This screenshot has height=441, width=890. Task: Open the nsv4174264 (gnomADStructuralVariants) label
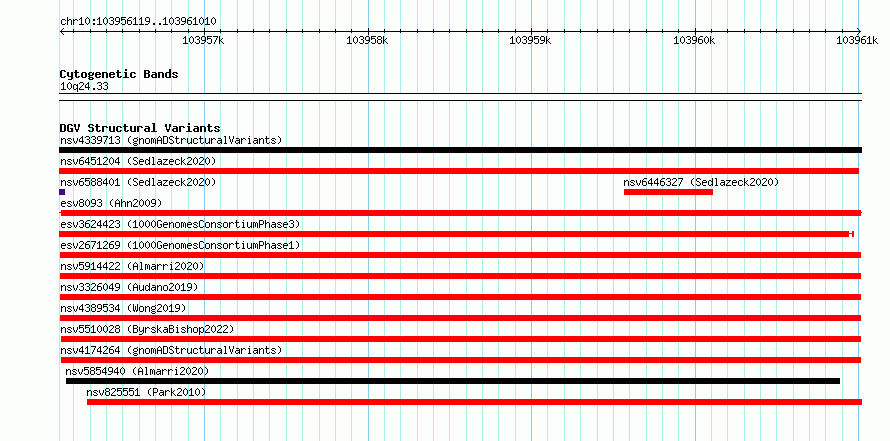[171, 350]
